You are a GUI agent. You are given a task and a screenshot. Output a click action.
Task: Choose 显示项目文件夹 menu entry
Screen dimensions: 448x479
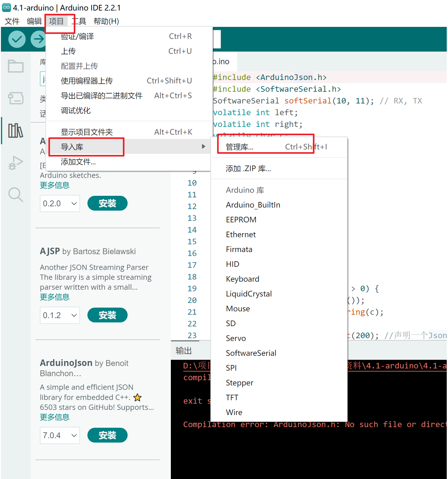tap(129, 132)
